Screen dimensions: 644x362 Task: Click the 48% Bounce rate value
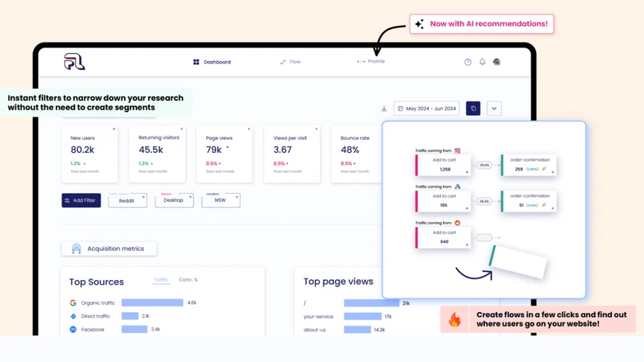[x=350, y=150]
